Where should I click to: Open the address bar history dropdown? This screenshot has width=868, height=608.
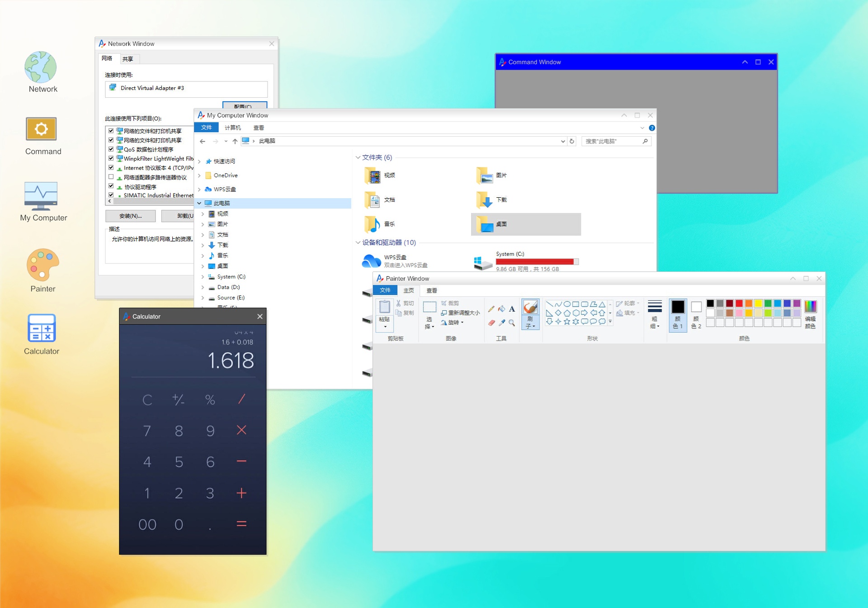point(563,141)
